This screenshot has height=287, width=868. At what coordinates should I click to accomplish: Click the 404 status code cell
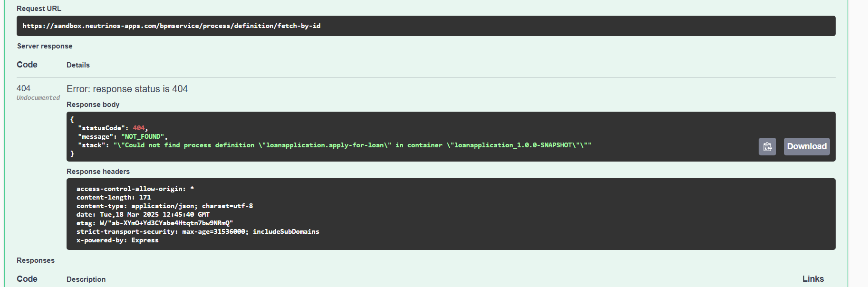tap(23, 88)
